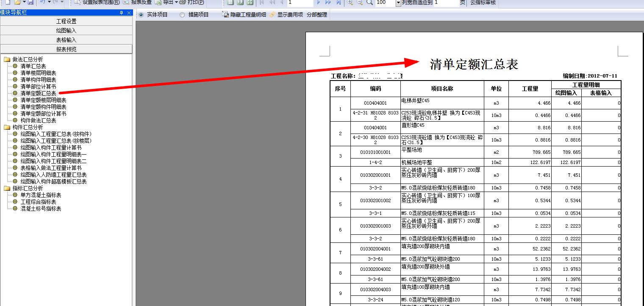Close the 模块导航栏 panel
This screenshot has height=306, width=644.
129,13
